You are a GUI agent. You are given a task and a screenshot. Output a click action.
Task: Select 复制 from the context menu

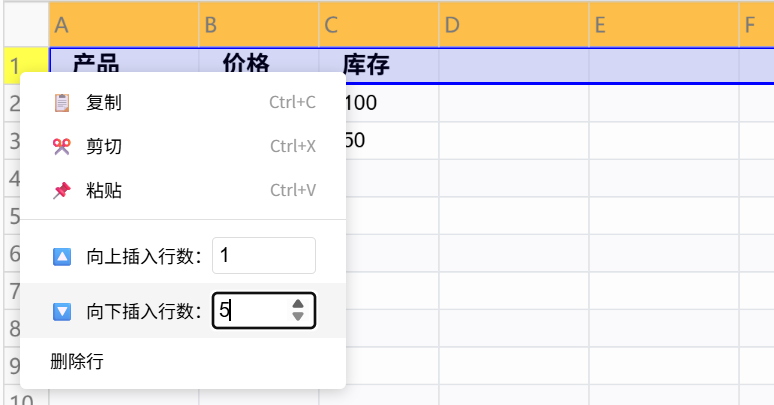[104, 102]
